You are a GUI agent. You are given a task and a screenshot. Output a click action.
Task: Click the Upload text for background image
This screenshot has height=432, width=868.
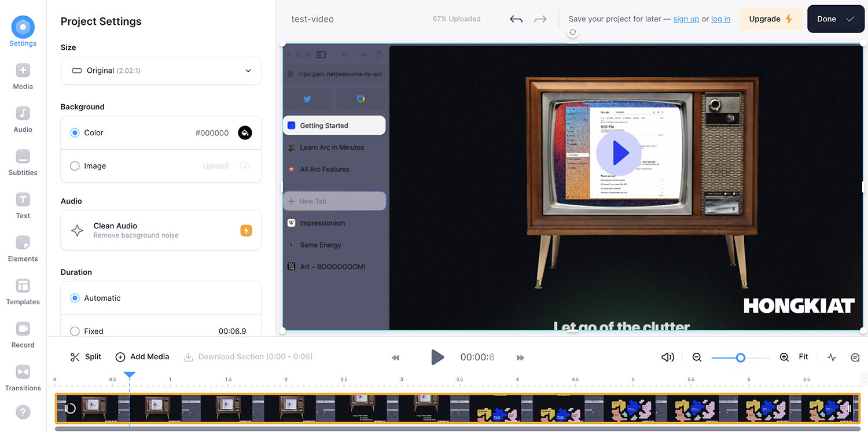pos(216,166)
